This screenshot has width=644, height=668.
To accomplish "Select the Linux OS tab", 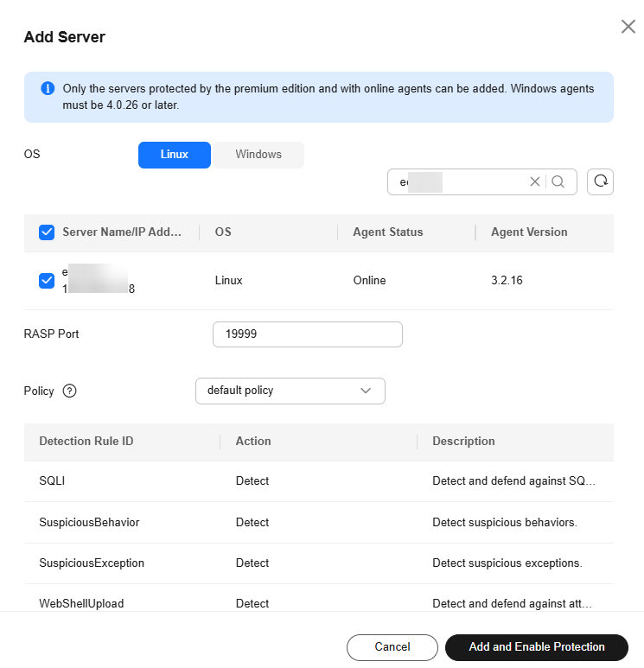I will click(x=175, y=155).
